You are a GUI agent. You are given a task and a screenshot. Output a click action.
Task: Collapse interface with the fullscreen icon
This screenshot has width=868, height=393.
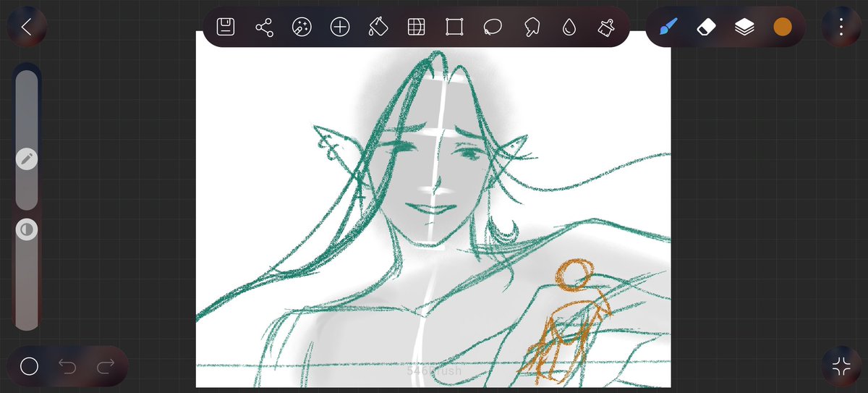point(841,366)
